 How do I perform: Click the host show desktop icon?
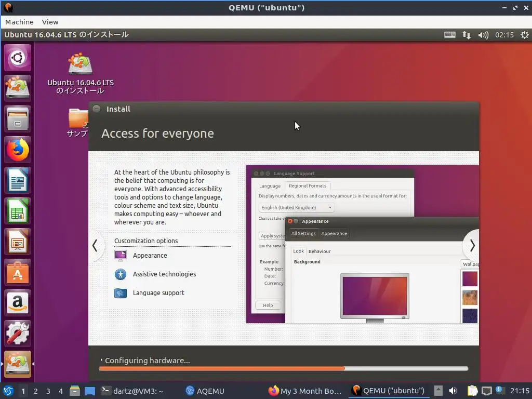tap(89, 391)
